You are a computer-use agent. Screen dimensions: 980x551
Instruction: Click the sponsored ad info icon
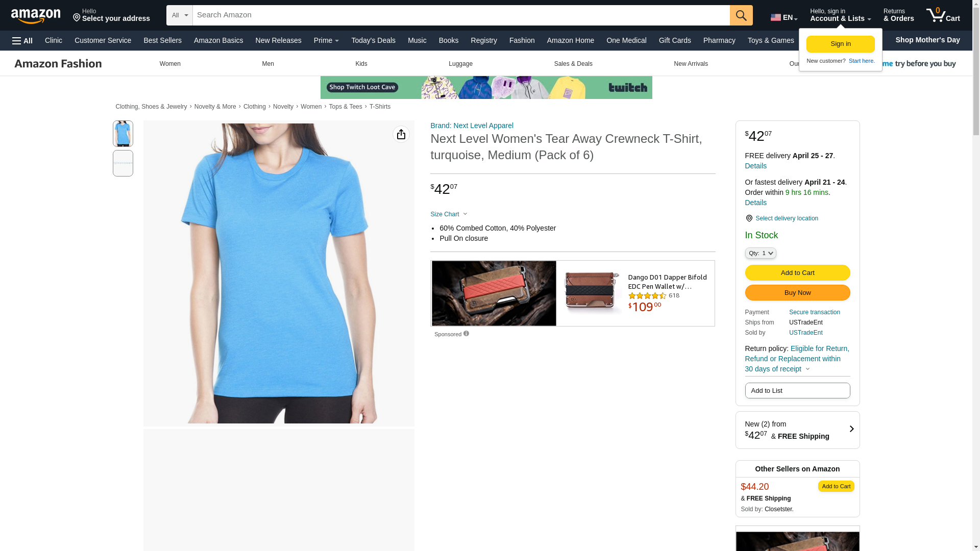click(466, 334)
